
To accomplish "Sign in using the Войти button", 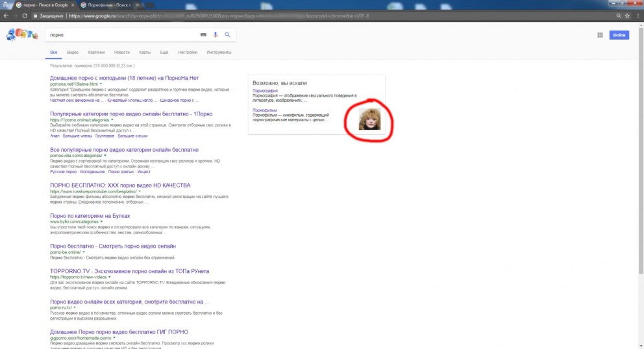I will 619,35.
